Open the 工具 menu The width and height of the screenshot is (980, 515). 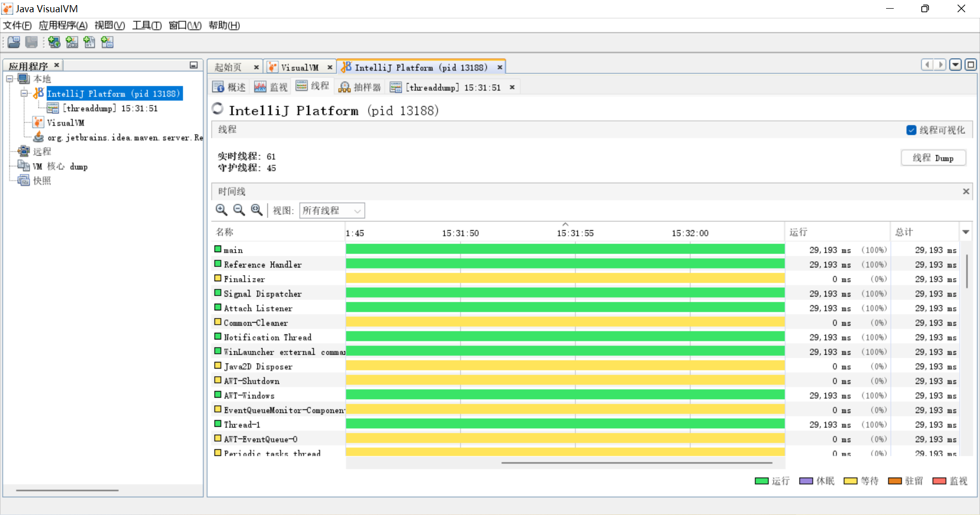point(147,26)
